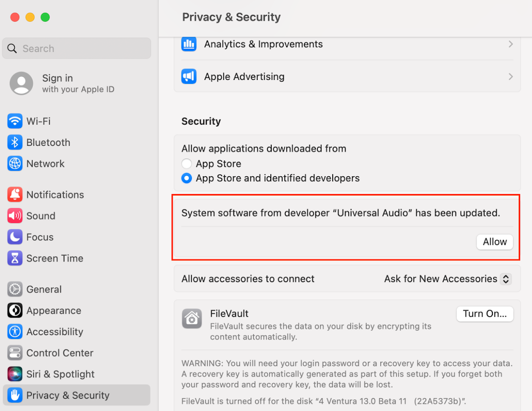Open Accessibility settings pane
The image size is (532, 411).
click(x=55, y=332)
